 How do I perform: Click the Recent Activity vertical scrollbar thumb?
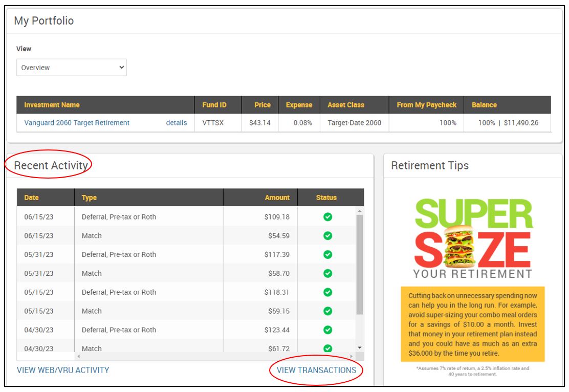[360, 264]
